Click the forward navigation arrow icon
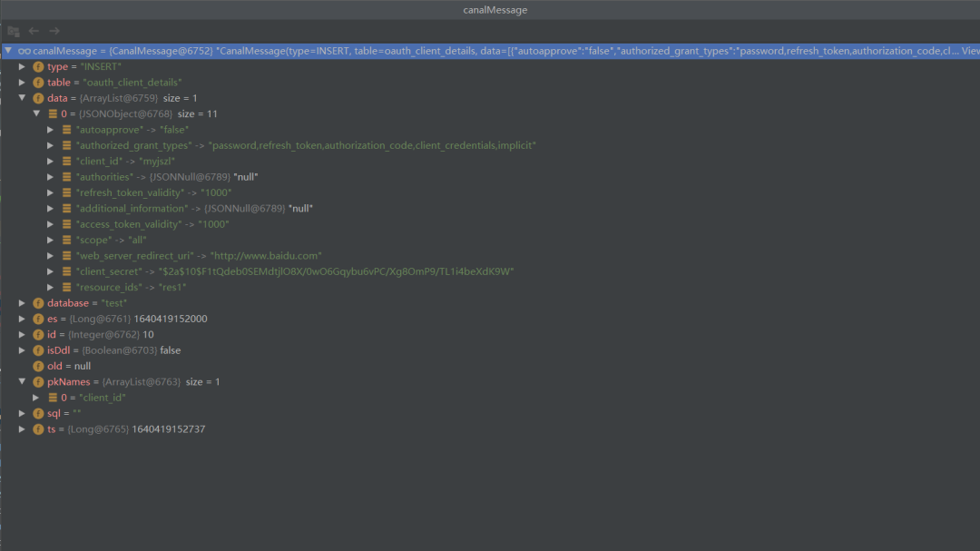 (54, 31)
